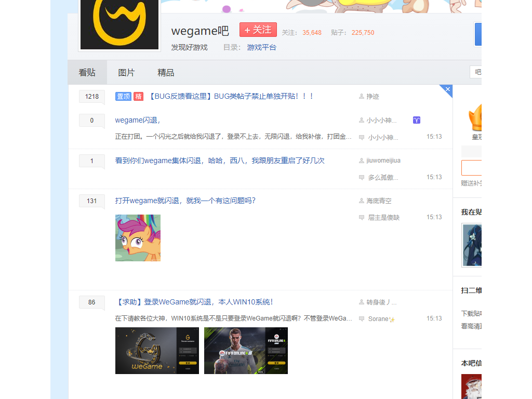Screen dimensions: 532x399
Task: Click last replier 层主是傻缺
Action: tap(384, 218)
